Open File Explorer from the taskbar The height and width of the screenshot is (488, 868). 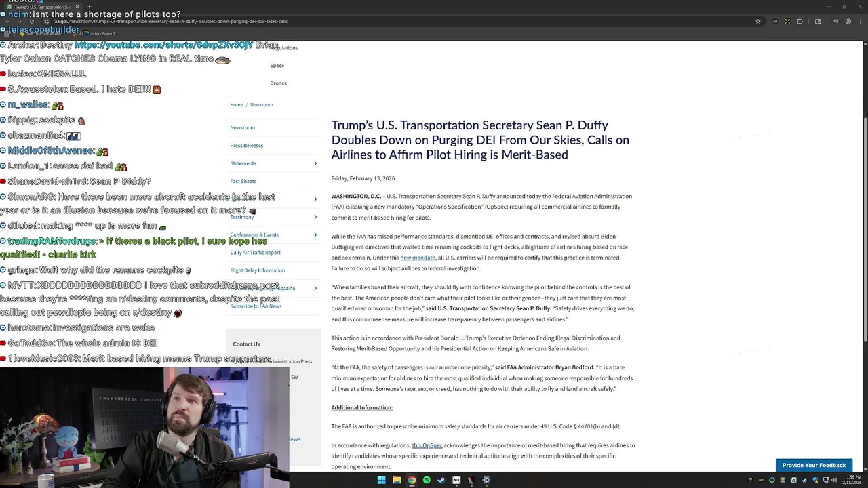[397, 480]
